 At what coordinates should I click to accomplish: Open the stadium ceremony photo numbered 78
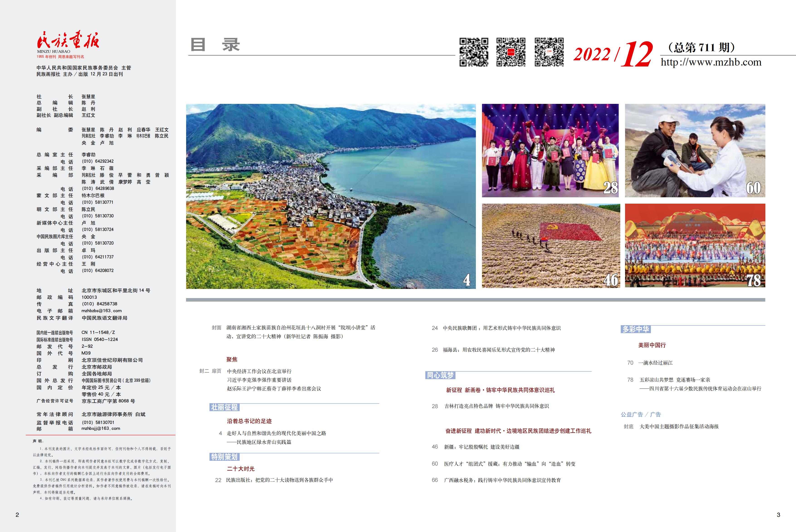[x=695, y=246]
